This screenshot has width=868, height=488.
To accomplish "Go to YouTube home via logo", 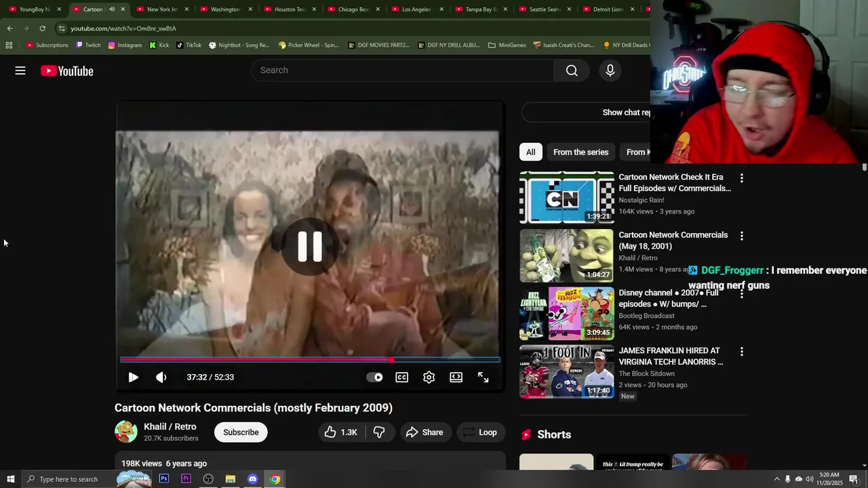I will (66, 70).
